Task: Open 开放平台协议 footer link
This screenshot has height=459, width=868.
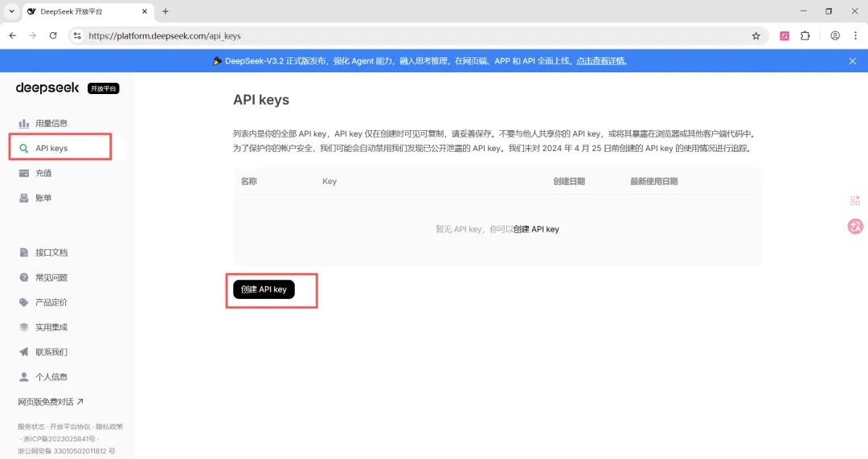Action: 70,427
